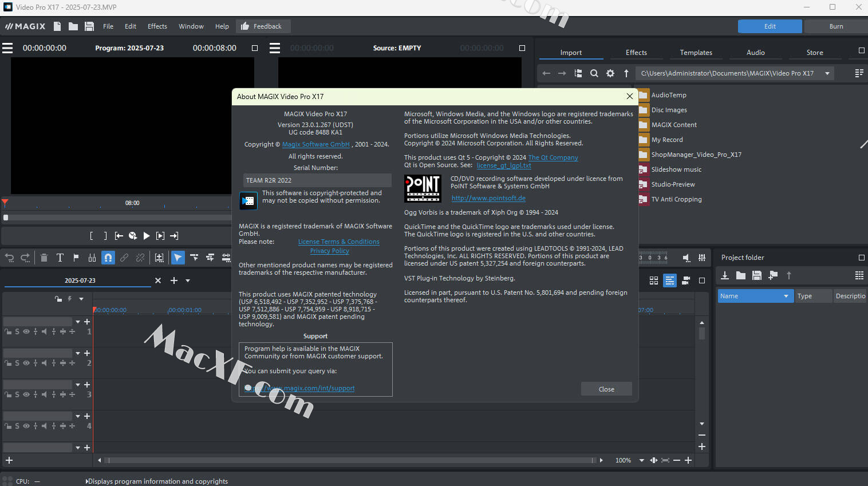Viewport: 868px width, 486px height.
Task: Open the zoom level 100% dropdown
Action: click(641, 460)
